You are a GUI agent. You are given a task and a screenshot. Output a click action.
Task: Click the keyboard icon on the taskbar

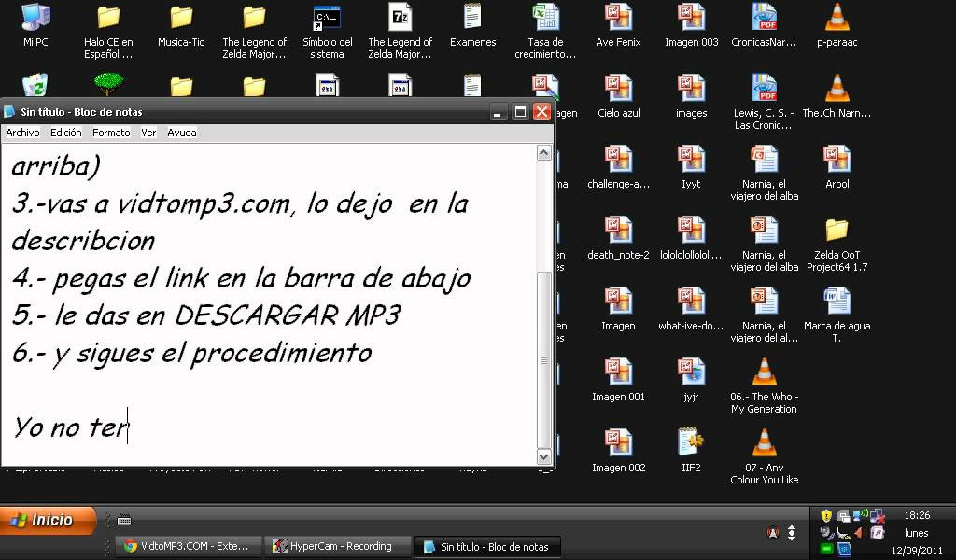(x=124, y=520)
